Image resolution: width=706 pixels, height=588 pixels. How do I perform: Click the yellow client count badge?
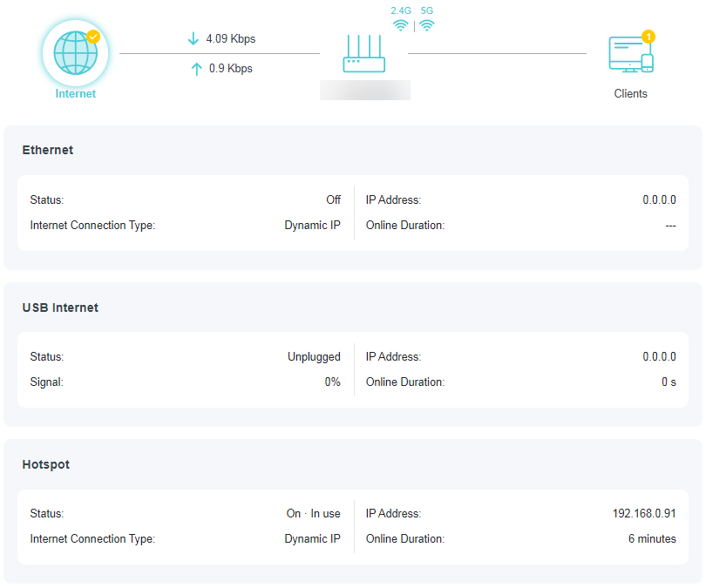pos(649,37)
